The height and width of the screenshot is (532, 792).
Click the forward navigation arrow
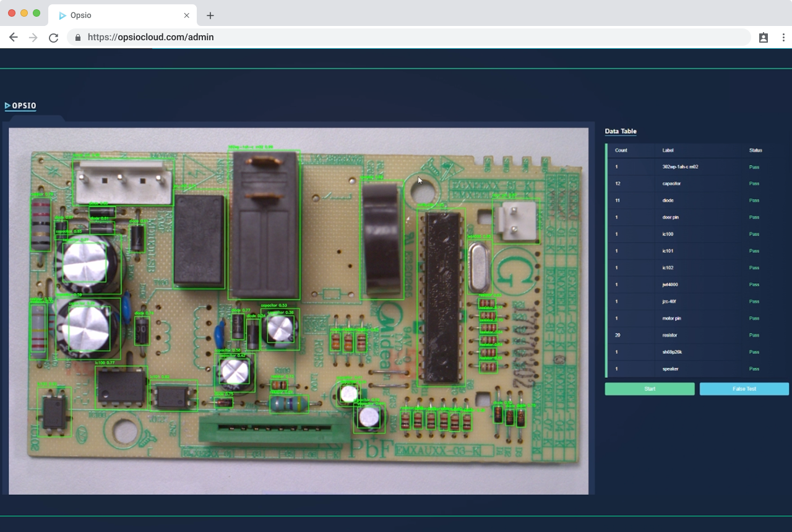[x=33, y=37]
